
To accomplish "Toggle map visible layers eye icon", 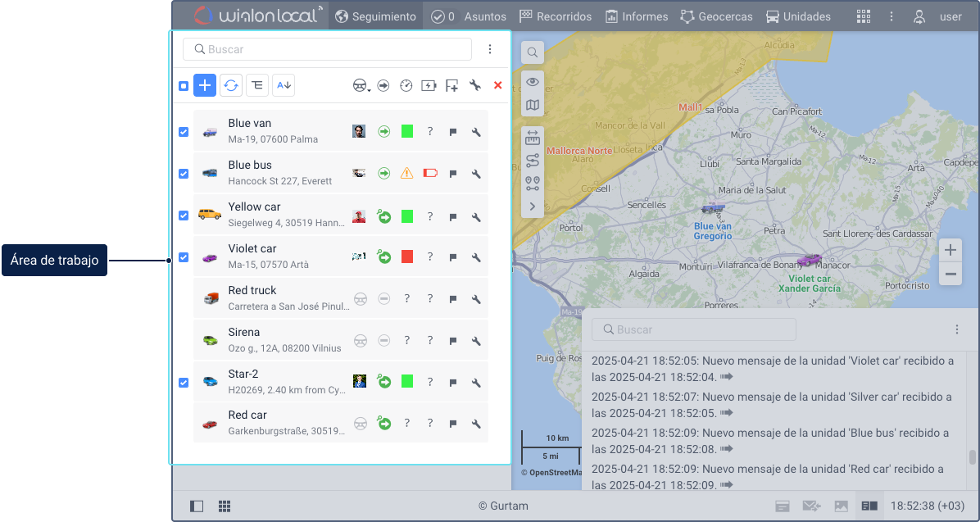I will [533, 82].
